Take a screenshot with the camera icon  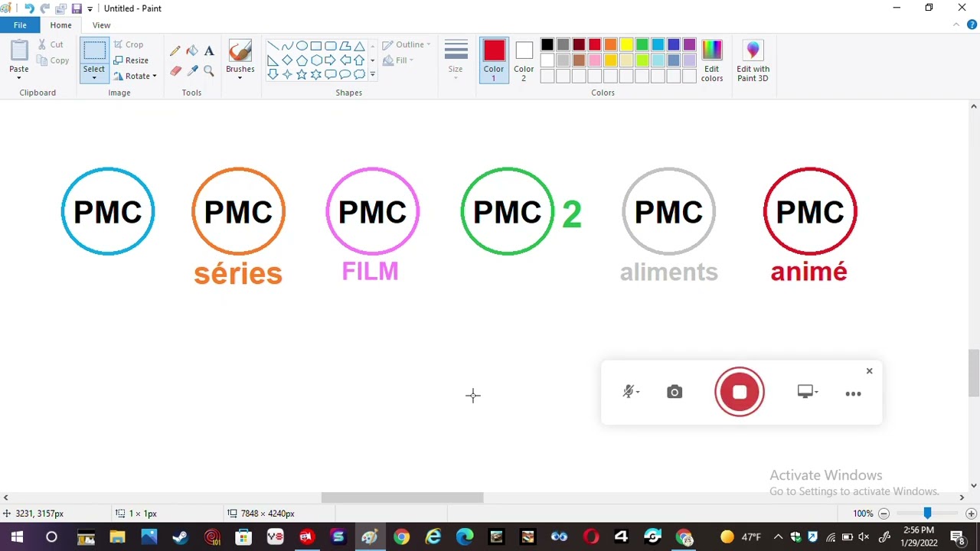(675, 393)
